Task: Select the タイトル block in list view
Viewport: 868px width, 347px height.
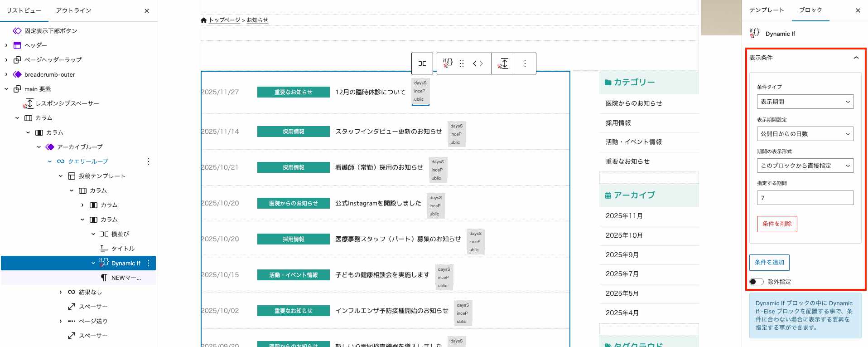Action: point(123,249)
